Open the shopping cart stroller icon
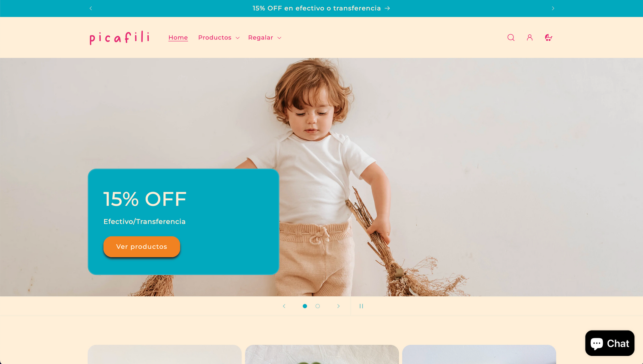643x364 pixels. pyautogui.click(x=548, y=38)
